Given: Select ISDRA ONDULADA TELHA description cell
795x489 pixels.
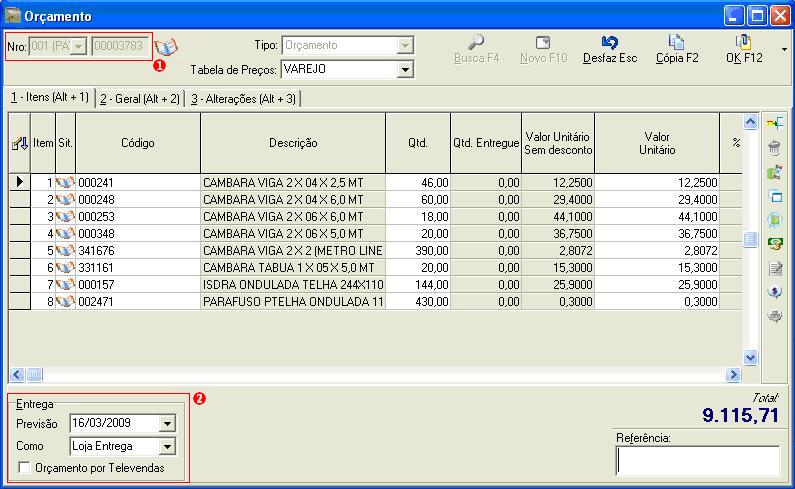Looking at the screenshot, I should coord(293,285).
